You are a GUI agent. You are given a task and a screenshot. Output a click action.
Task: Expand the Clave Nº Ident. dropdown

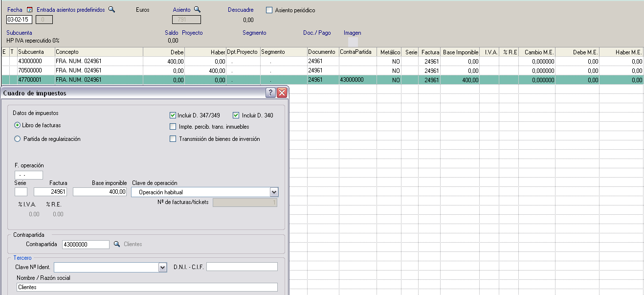163,268
